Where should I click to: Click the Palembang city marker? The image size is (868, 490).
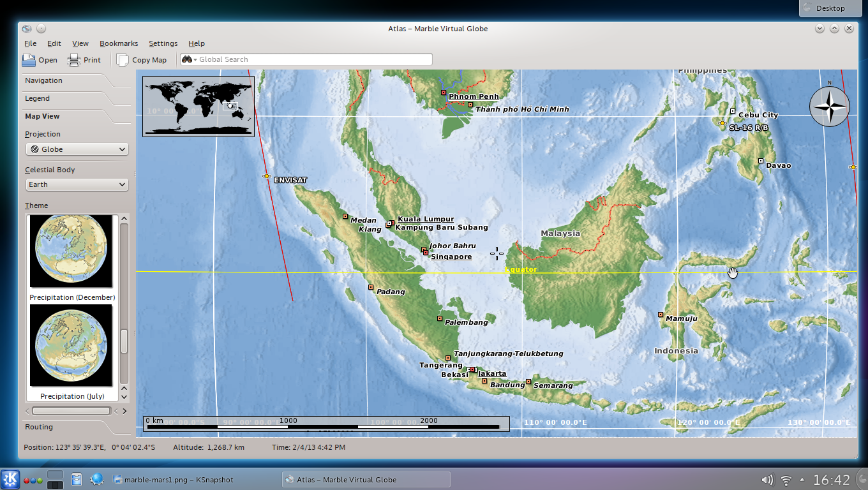tap(439, 318)
